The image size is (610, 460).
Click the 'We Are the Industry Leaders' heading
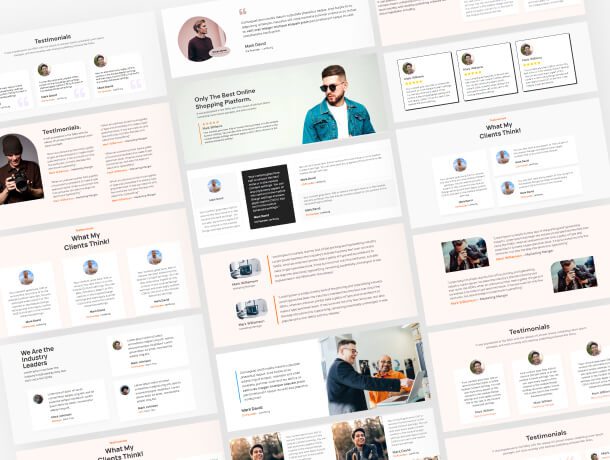point(44,357)
